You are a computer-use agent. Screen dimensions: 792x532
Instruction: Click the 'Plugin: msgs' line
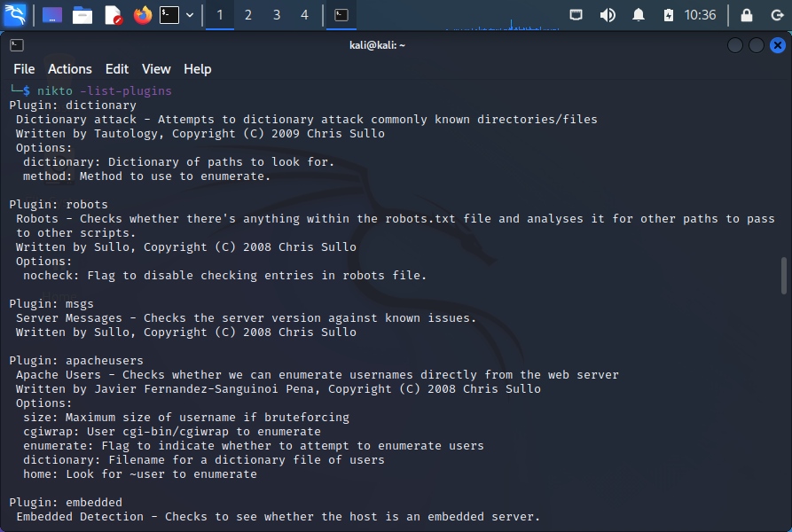(51, 304)
